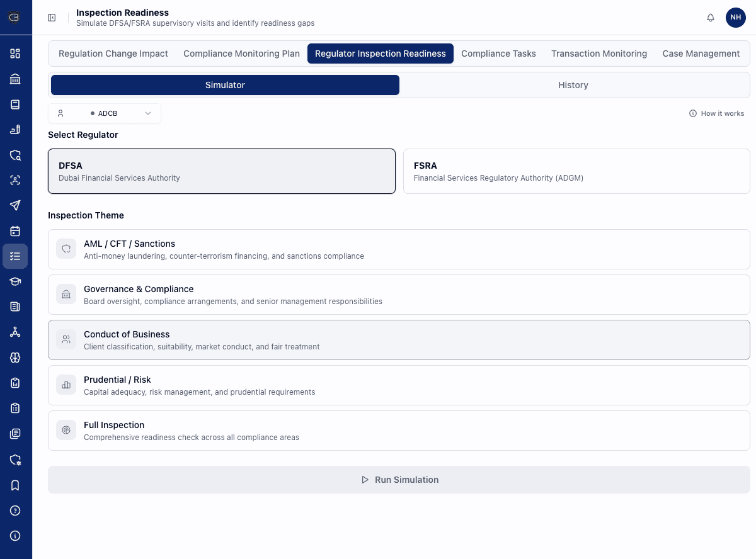Choose the Full Inspection theme
Viewport: 756px width, 559px height.
coord(399,430)
